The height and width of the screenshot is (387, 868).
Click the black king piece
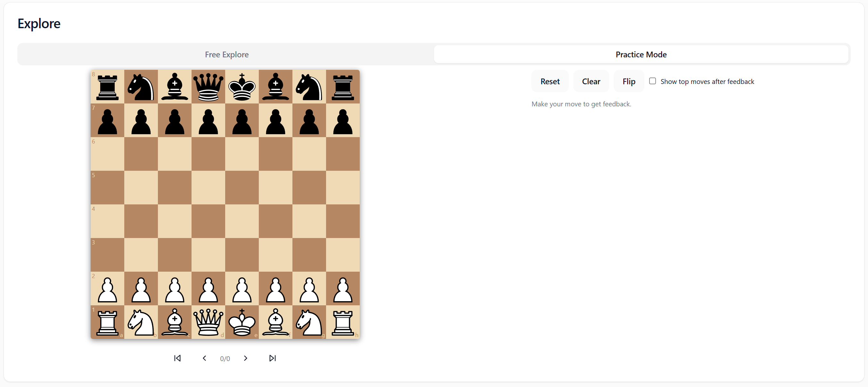tap(242, 86)
